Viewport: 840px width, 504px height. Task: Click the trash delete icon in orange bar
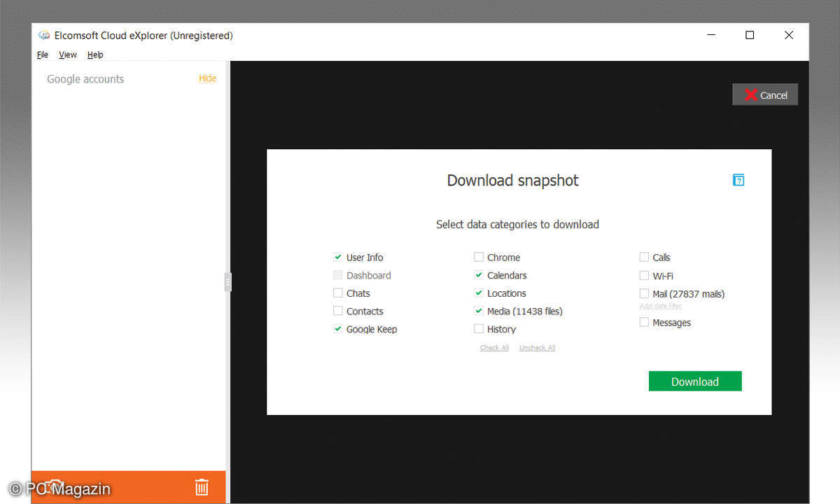(x=202, y=487)
